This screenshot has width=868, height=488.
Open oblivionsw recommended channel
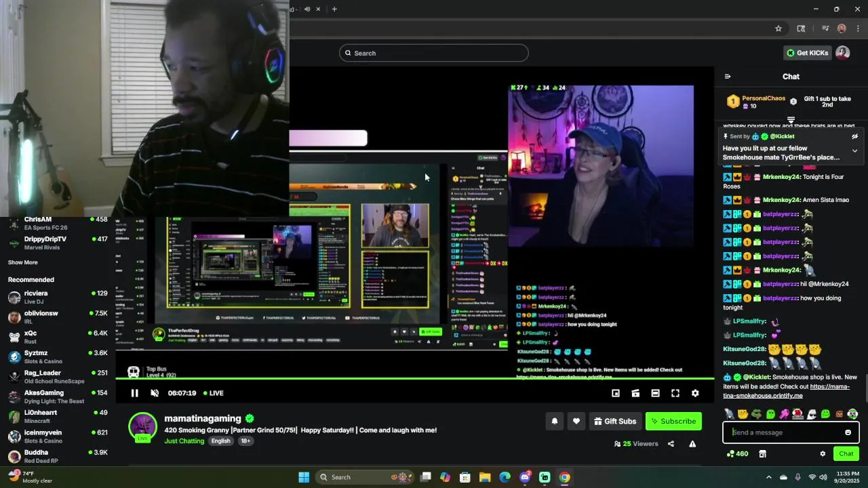pos(58,317)
